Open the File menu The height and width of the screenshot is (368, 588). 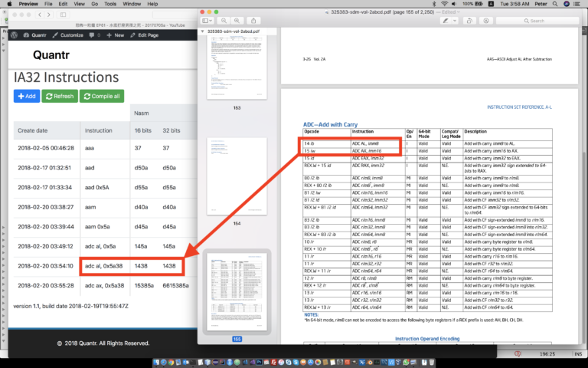pyautogui.click(x=48, y=4)
